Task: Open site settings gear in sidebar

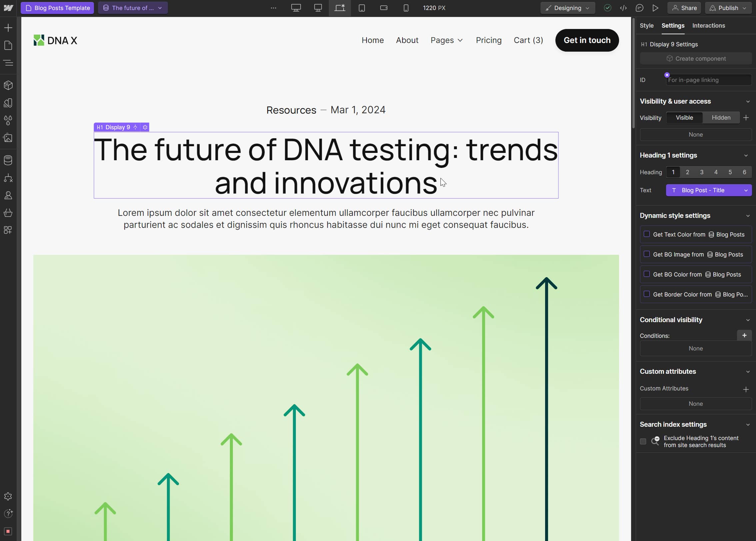Action: click(8, 496)
